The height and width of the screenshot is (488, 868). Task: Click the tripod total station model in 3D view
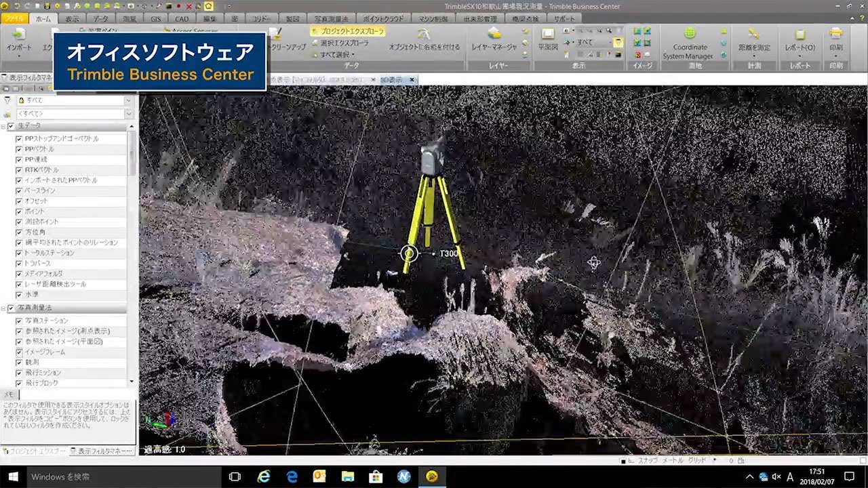(433, 203)
